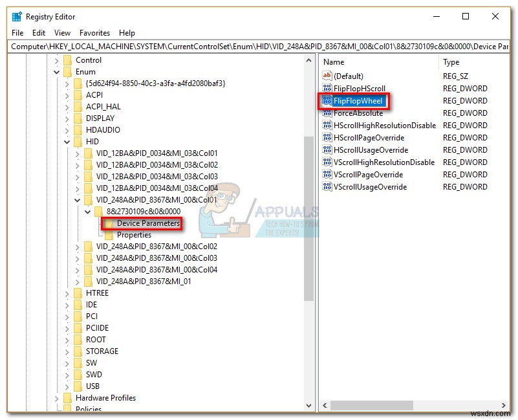Select VID_12BA&PID_0034&MI_03&Col04 key
518x420 pixels.
pos(157,188)
